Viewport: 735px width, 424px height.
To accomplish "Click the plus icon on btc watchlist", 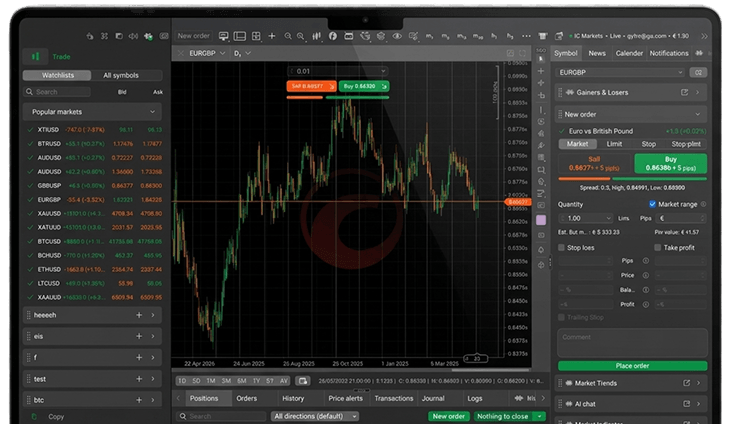I will click(x=139, y=400).
